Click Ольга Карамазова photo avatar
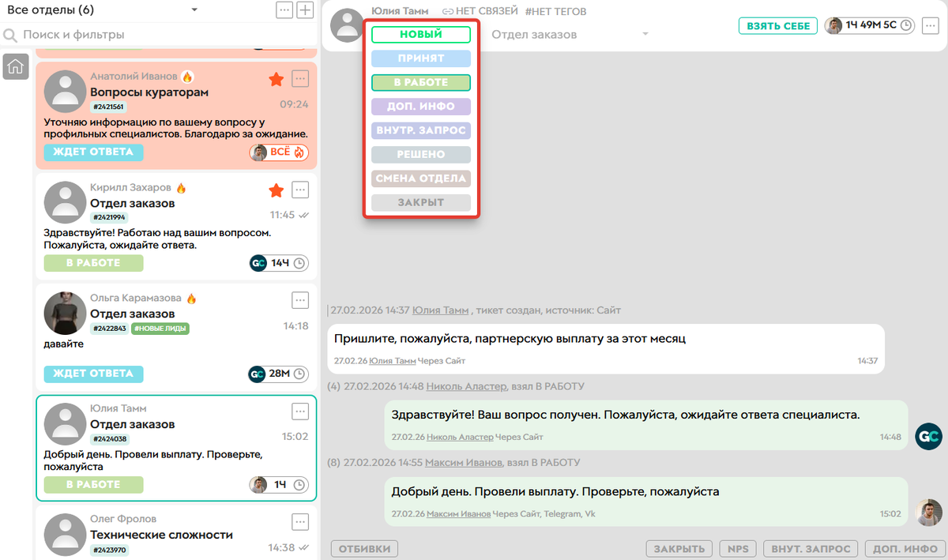The image size is (948, 560). pyautogui.click(x=64, y=312)
